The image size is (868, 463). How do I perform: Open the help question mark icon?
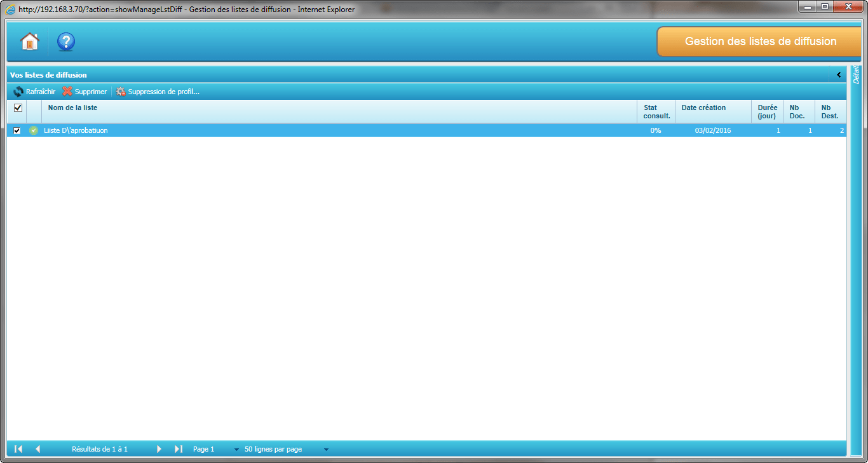pyautogui.click(x=66, y=41)
